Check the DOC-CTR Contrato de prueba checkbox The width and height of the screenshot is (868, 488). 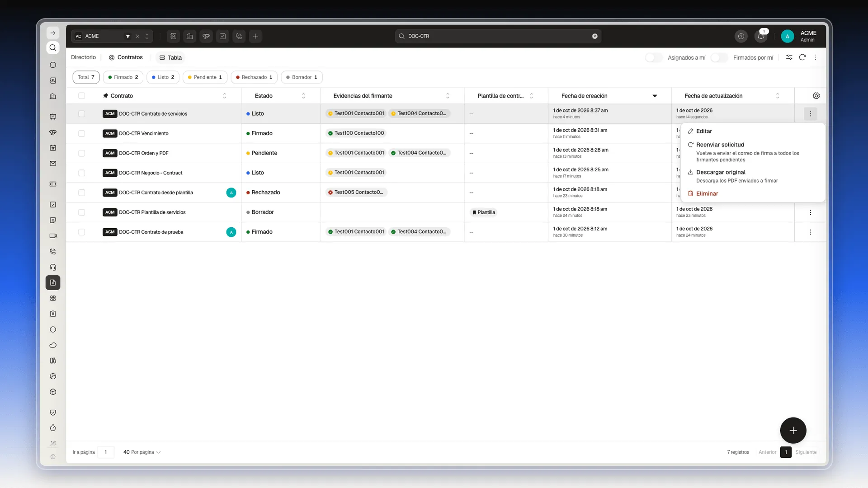point(81,232)
